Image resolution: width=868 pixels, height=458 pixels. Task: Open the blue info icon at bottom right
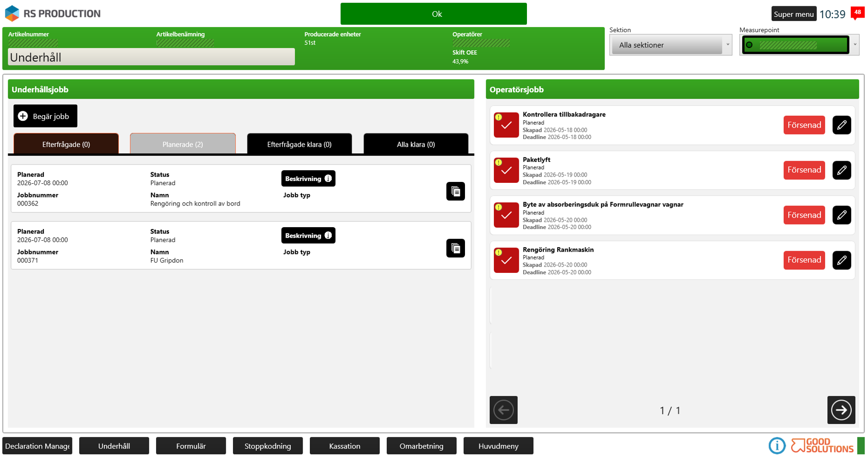tap(777, 446)
